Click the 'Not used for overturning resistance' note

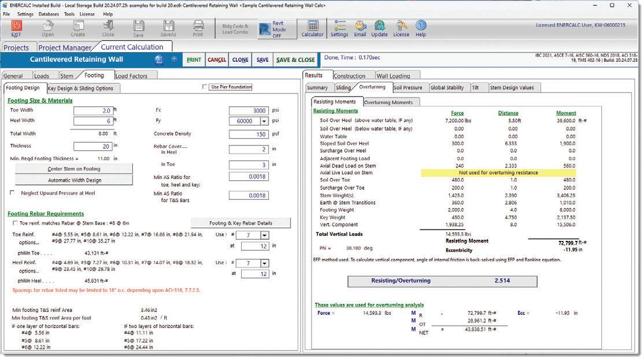pos(498,173)
